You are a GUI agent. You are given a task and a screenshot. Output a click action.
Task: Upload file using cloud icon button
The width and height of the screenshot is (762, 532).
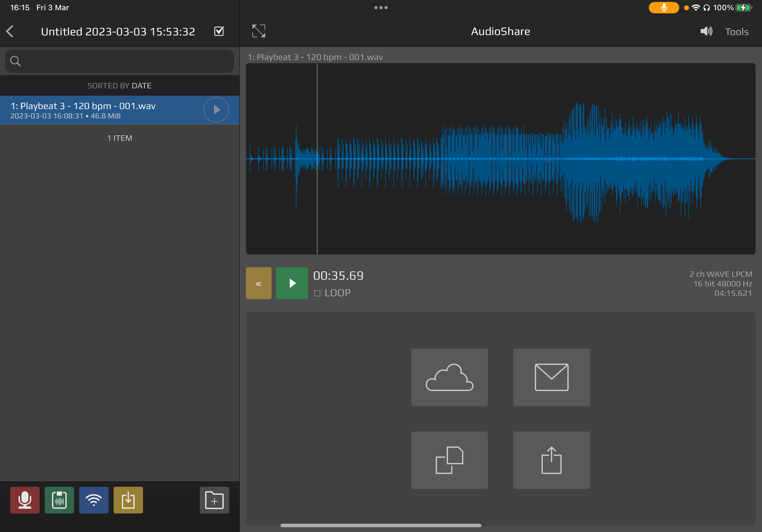449,377
